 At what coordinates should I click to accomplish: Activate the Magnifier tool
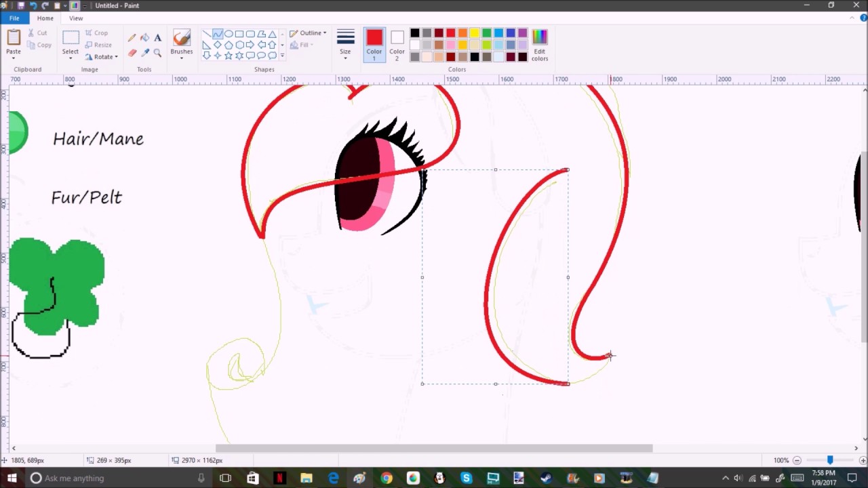[x=157, y=53]
